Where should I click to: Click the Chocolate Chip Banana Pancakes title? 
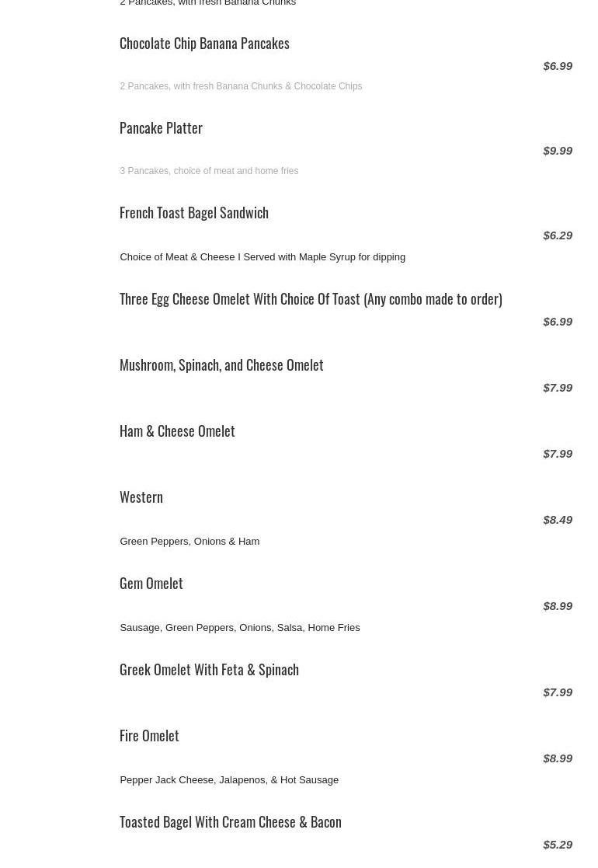tap(204, 44)
